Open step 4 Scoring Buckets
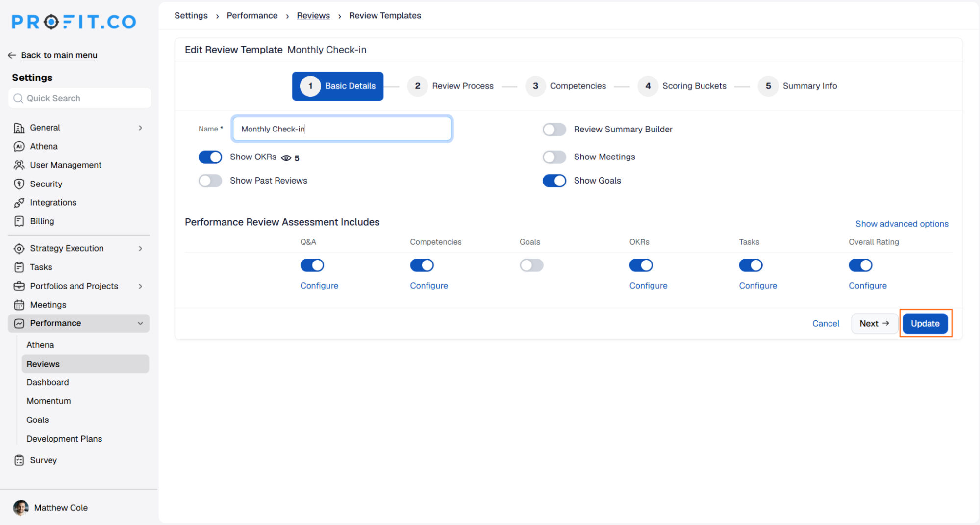980x525 pixels. point(682,86)
